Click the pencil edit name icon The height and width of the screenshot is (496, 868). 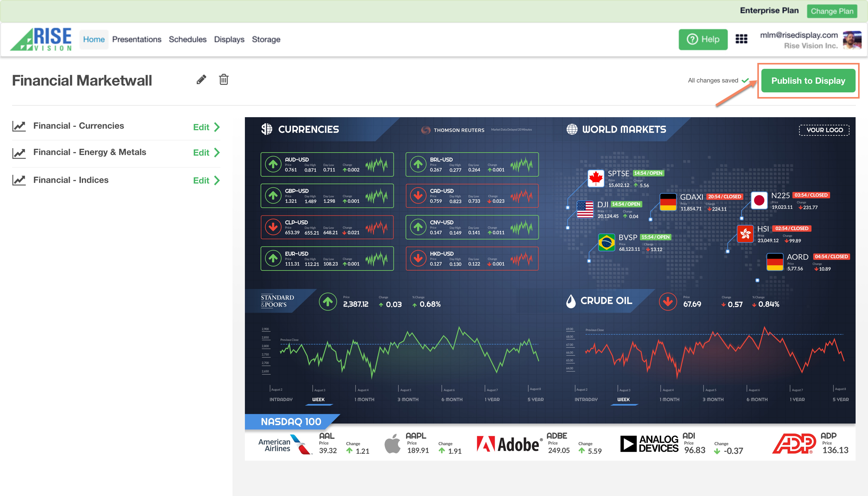201,80
